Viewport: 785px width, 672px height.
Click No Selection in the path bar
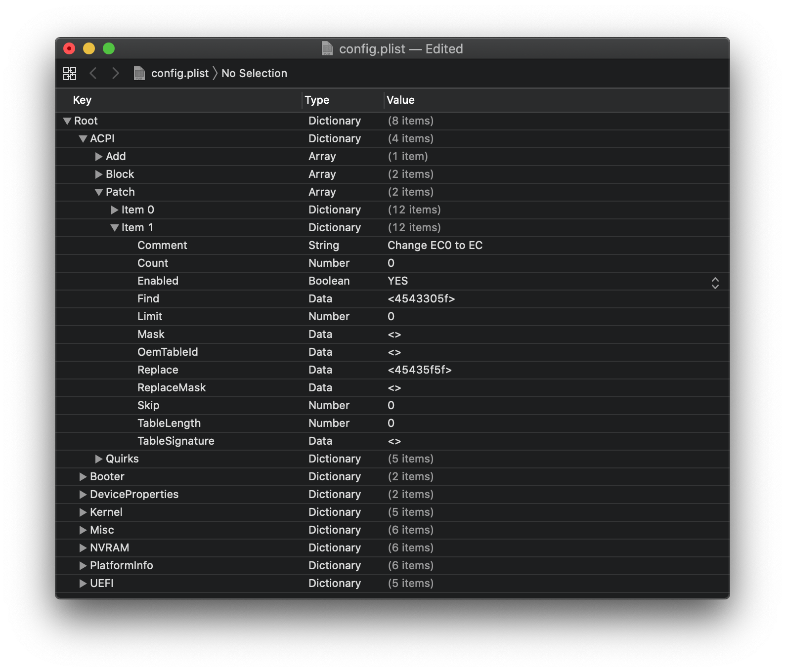coord(254,73)
